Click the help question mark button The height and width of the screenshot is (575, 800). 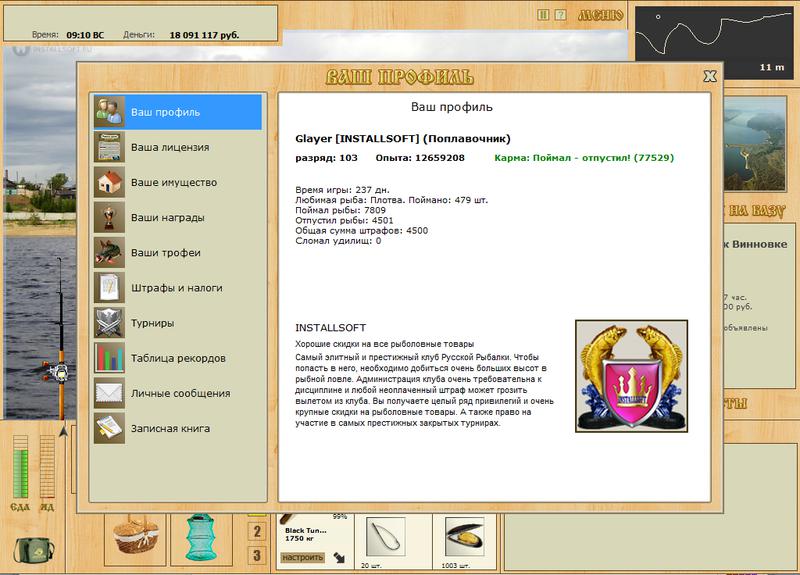tap(560, 15)
